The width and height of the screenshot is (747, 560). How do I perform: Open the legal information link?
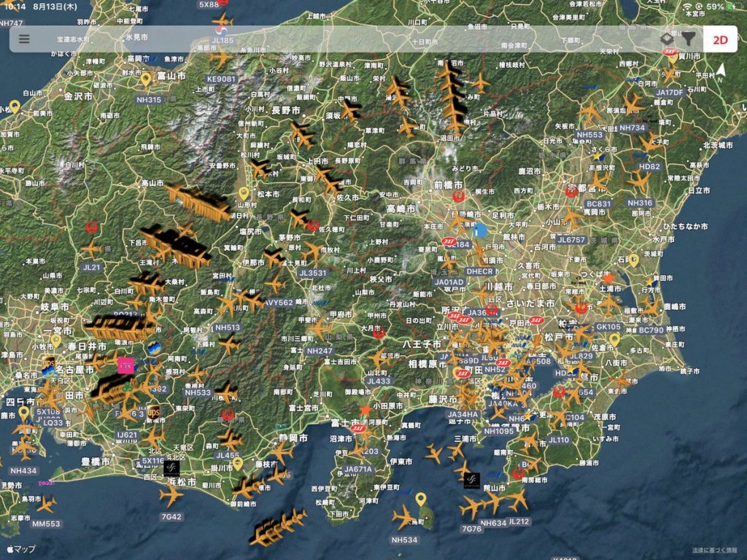coord(715,550)
